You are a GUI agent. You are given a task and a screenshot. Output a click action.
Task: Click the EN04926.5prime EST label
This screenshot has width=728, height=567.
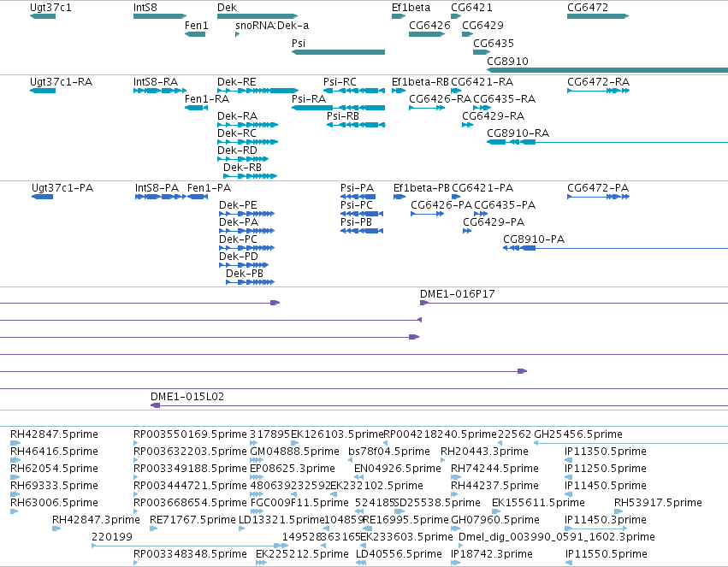[x=398, y=470]
